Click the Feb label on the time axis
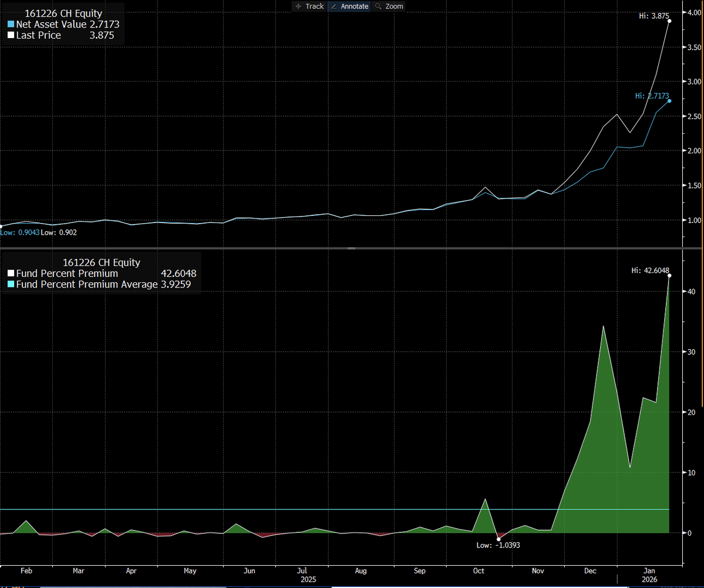Image resolution: width=704 pixels, height=588 pixels. tap(26, 571)
